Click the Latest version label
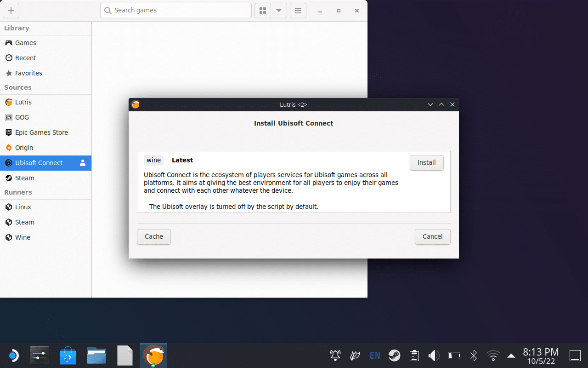Screen dimensions: 588x368 [x=182, y=160]
